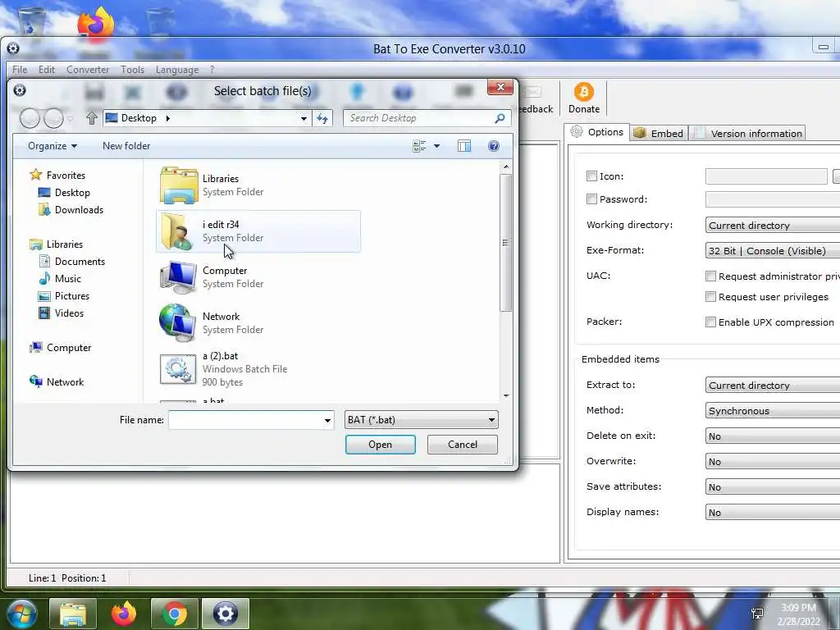
Task: Expand the Organize dropdown menu
Action: click(x=52, y=146)
